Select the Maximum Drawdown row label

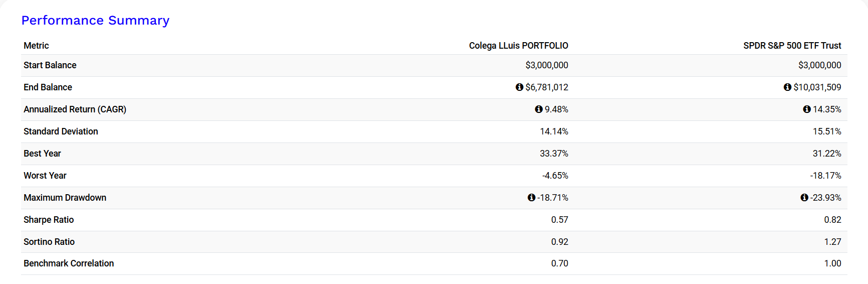click(x=65, y=198)
